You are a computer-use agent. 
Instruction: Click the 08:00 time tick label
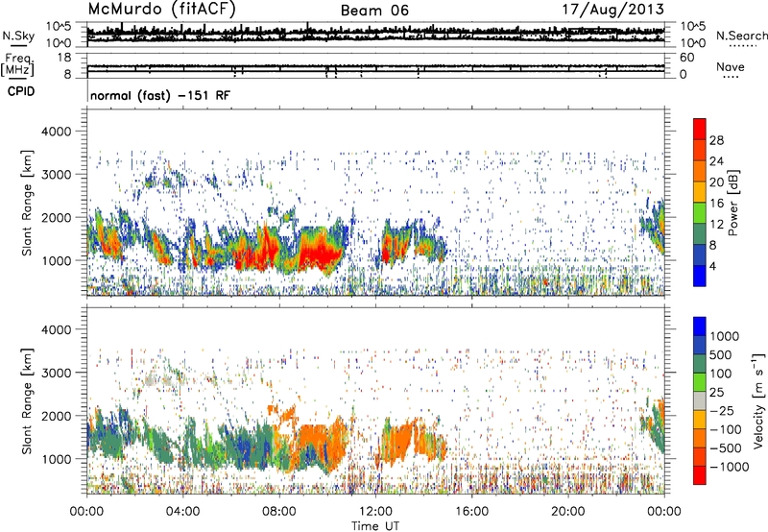pos(278,512)
